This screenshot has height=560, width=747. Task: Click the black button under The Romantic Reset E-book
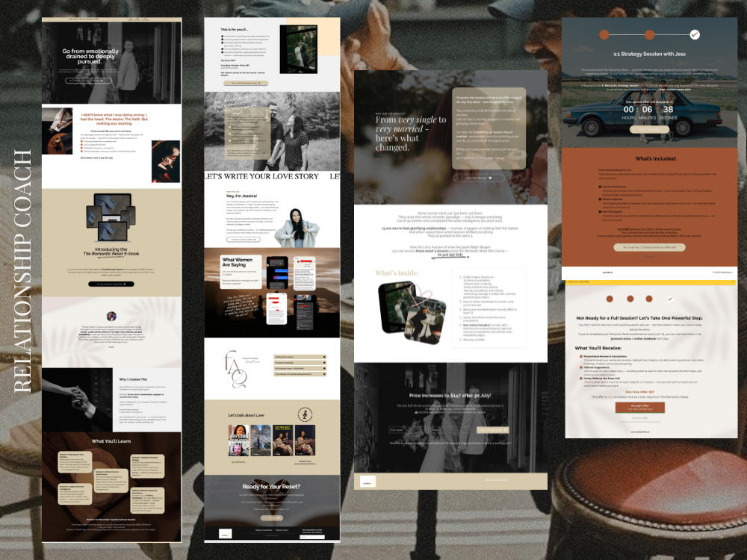coord(111,284)
